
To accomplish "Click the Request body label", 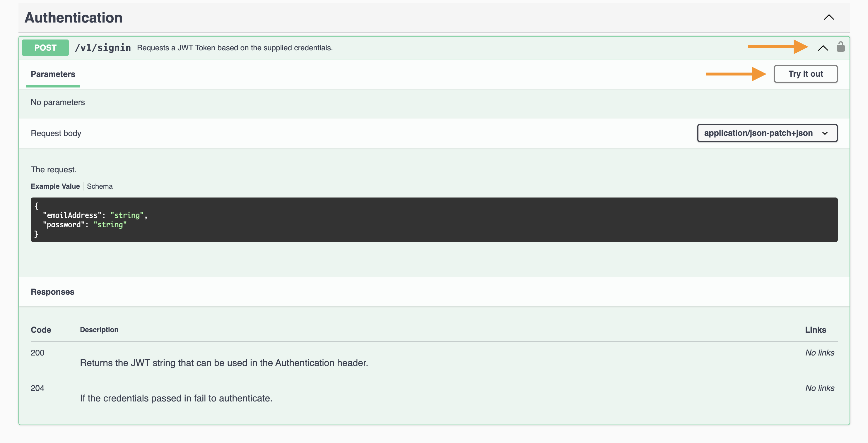I will point(56,133).
